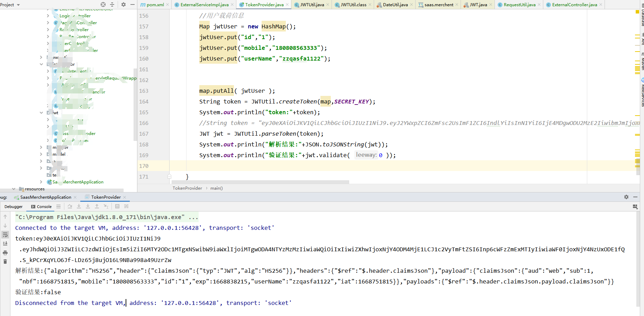
Task: Switch to SaasMerchentApplication debug session tab
Action: 45,197
